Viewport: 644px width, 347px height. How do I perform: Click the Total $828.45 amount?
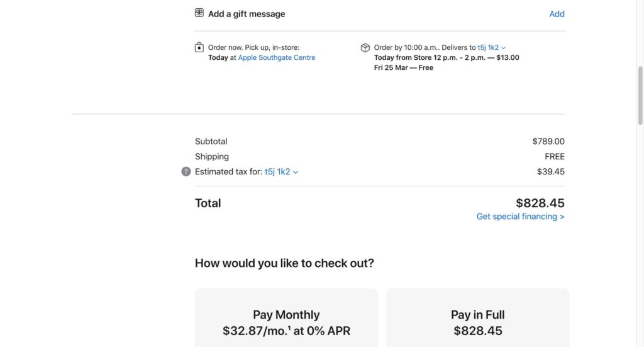[540, 203]
